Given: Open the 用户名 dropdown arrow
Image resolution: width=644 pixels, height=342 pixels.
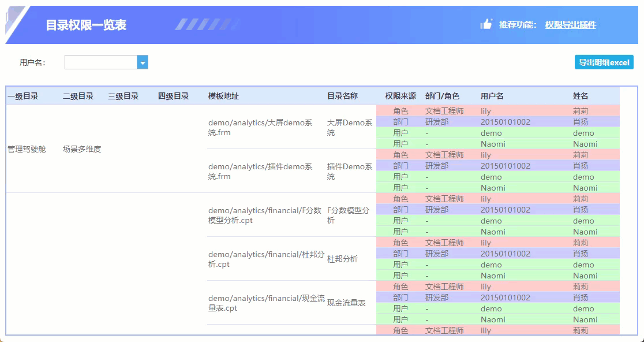Looking at the screenshot, I should click(143, 62).
